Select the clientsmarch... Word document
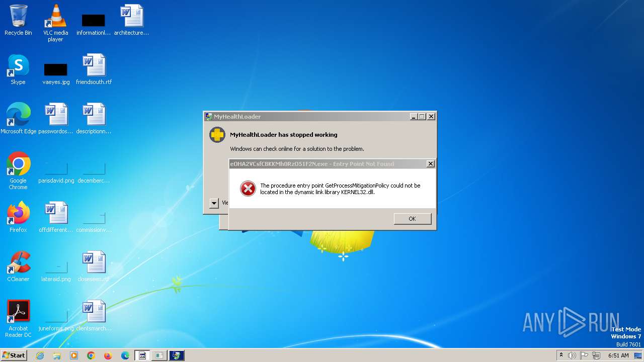The image size is (644, 362). pyautogui.click(x=94, y=316)
